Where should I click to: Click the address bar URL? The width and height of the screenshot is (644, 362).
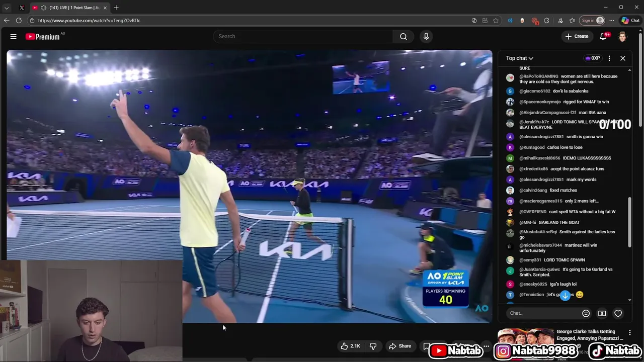tap(89, 21)
